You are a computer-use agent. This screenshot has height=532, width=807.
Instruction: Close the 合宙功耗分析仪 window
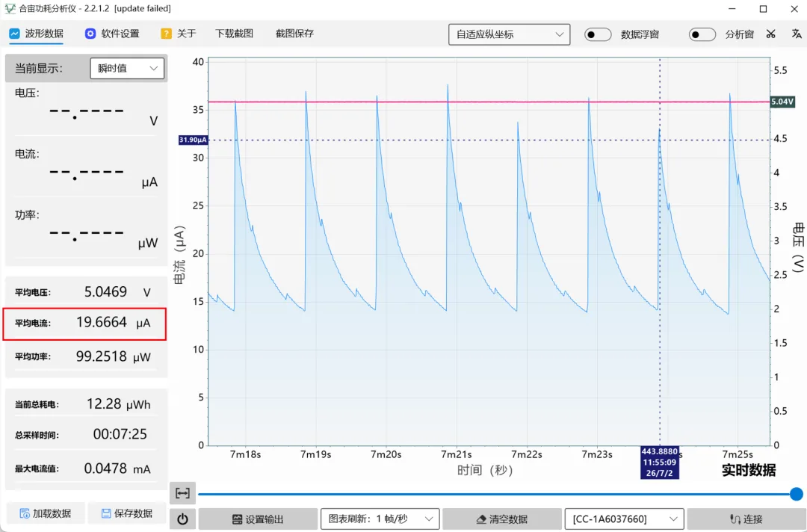coord(794,9)
